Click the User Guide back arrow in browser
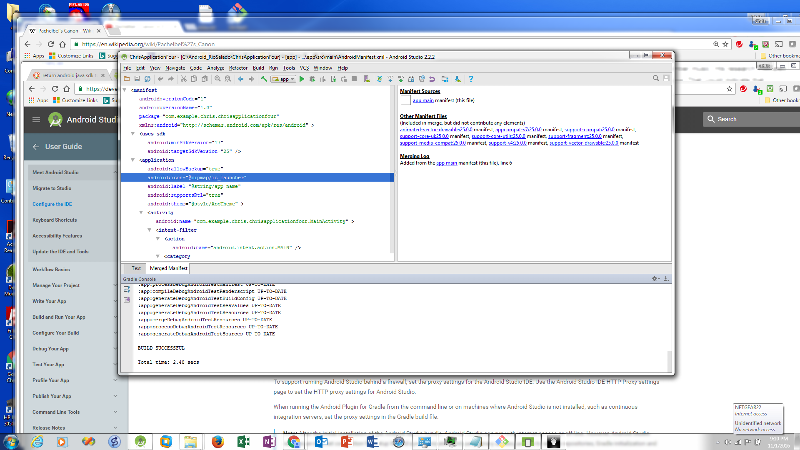The width and height of the screenshot is (800, 450). coord(36,146)
